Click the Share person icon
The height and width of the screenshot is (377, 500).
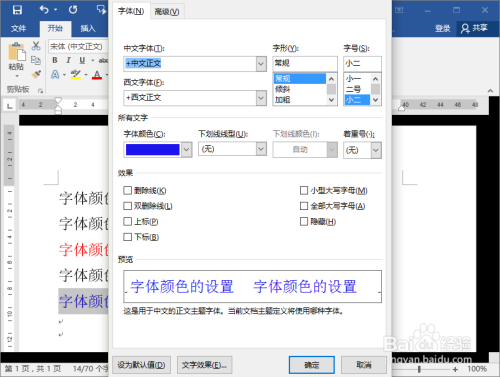(465, 28)
